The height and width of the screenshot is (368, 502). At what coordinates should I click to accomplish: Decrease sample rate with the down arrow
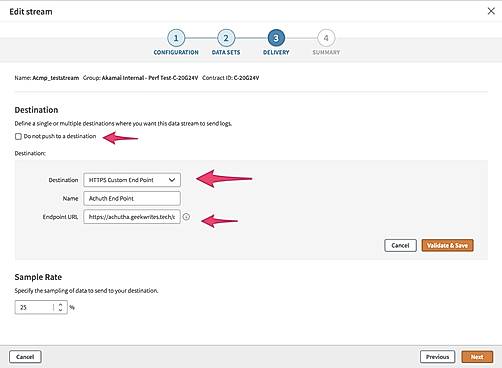point(60,310)
